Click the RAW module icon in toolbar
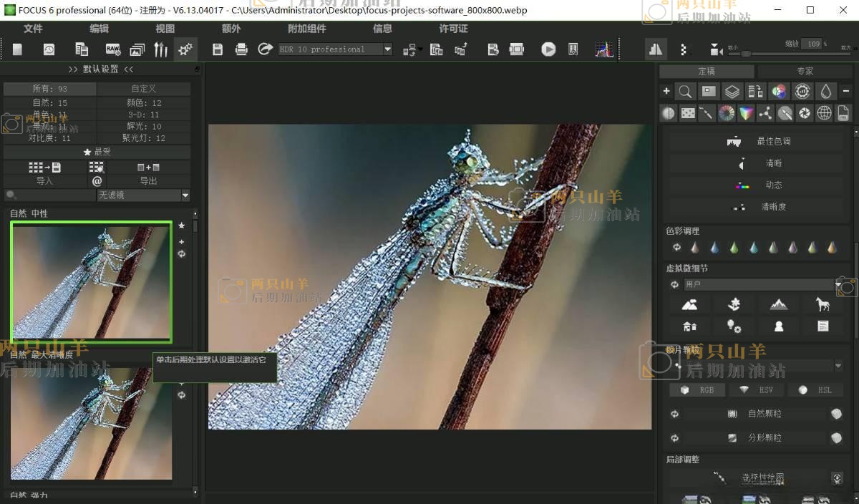This screenshot has width=859, height=504. [113, 49]
